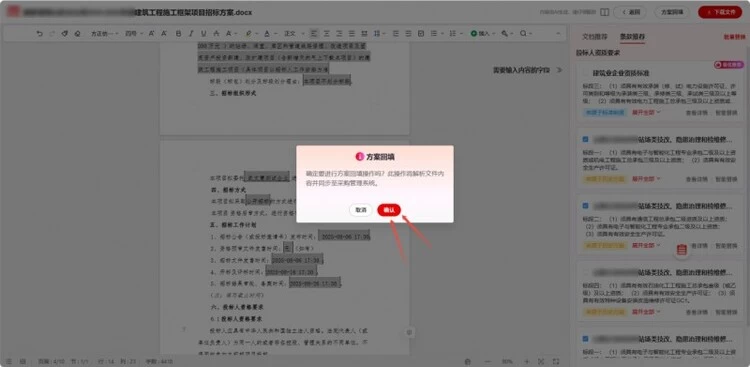Image resolution: width=750 pixels, height=367 pixels.
Task: Center-align text using the toolbar icon
Action: (x=327, y=33)
